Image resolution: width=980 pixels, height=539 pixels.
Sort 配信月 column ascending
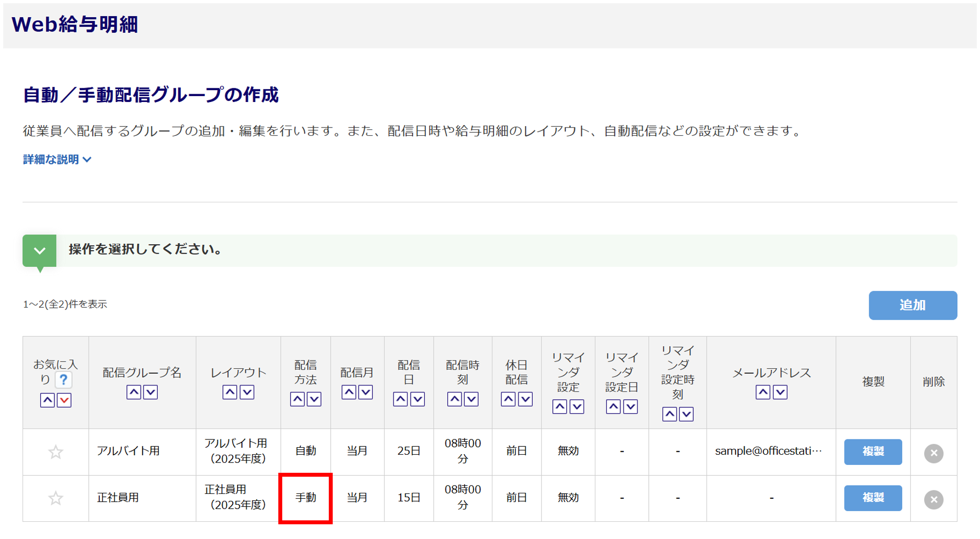[x=348, y=392]
